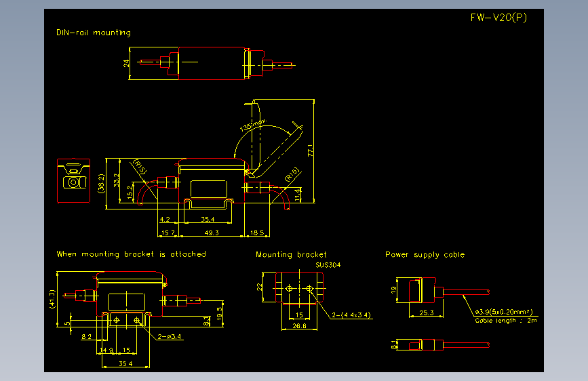Select the 35.4 dimension next to 4.2
This screenshot has width=588, height=381.
[208, 220]
